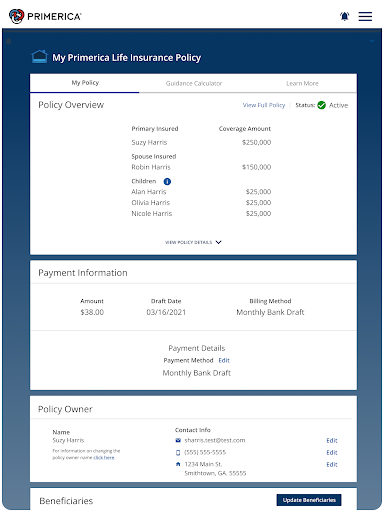Open notifications bell icon

(x=344, y=16)
